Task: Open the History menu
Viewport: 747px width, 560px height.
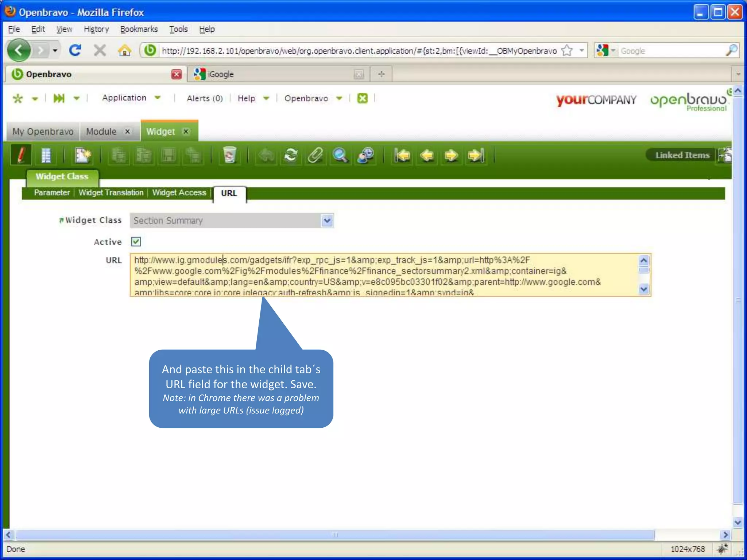Action: tap(96, 29)
